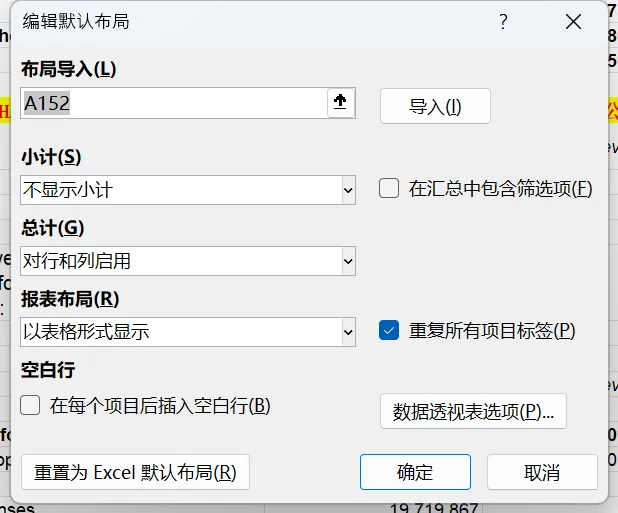
Task: Uncheck 重复所有项目标签 checkbox
Action: tap(389, 330)
